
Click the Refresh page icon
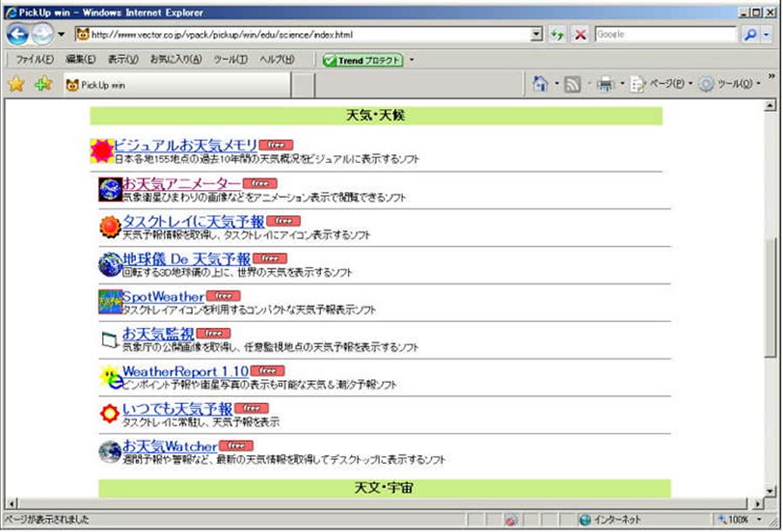click(x=557, y=35)
